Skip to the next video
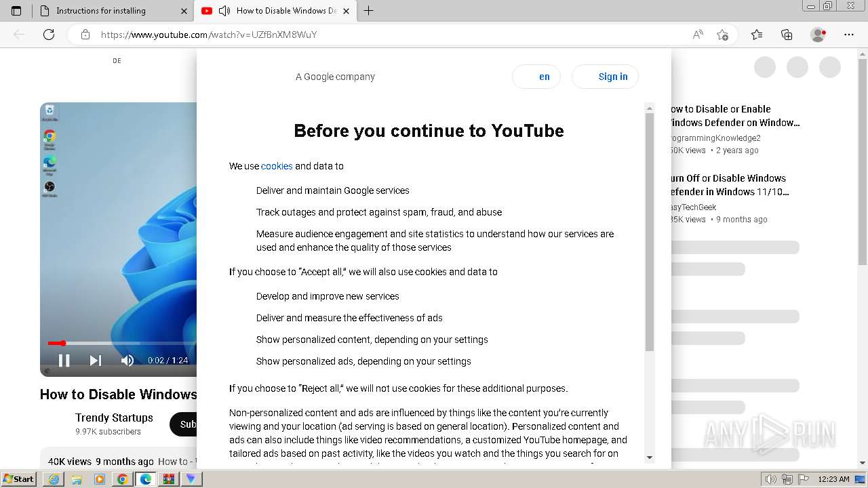This screenshot has width=868, height=488. (x=96, y=361)
